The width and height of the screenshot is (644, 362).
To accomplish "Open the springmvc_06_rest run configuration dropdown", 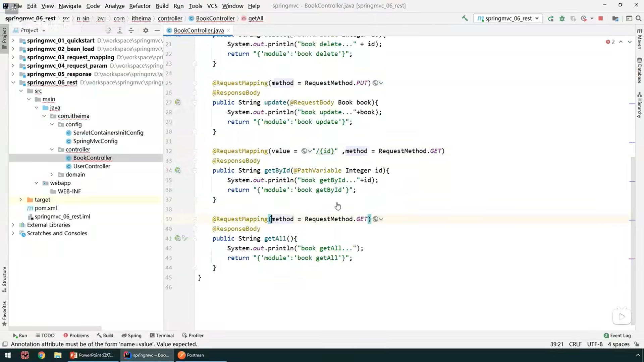I will tap(508, 18).
